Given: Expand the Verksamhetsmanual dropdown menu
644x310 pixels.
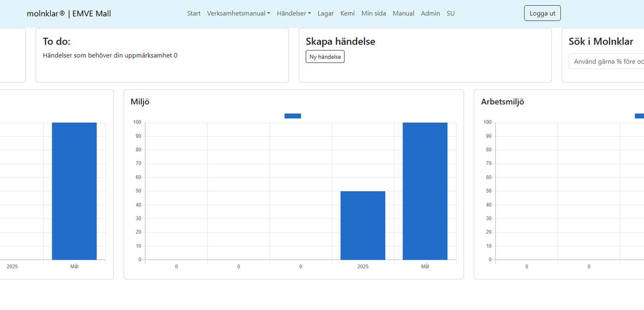Looking at the screenshot, I should [x=239, y=13].
